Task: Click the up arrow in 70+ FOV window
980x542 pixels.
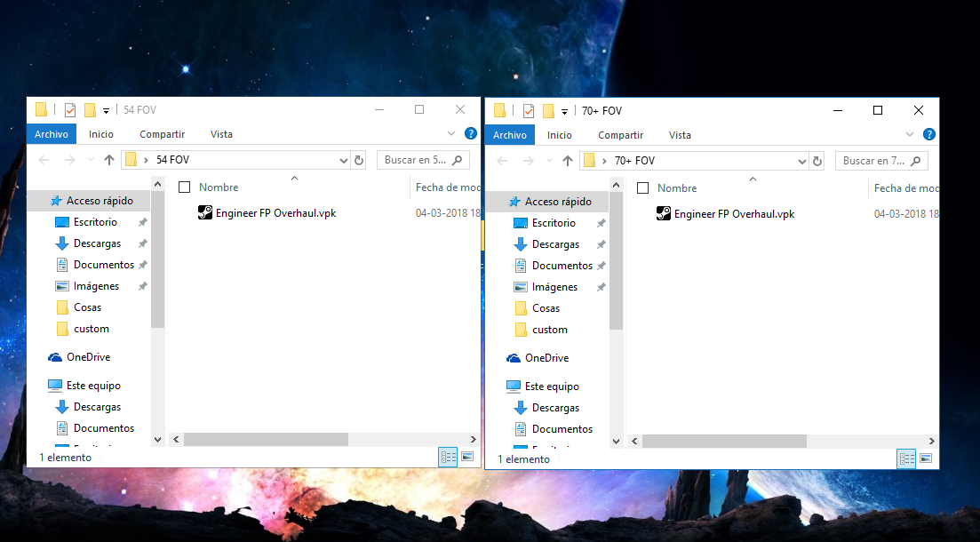Action: (x=568, y=161)
